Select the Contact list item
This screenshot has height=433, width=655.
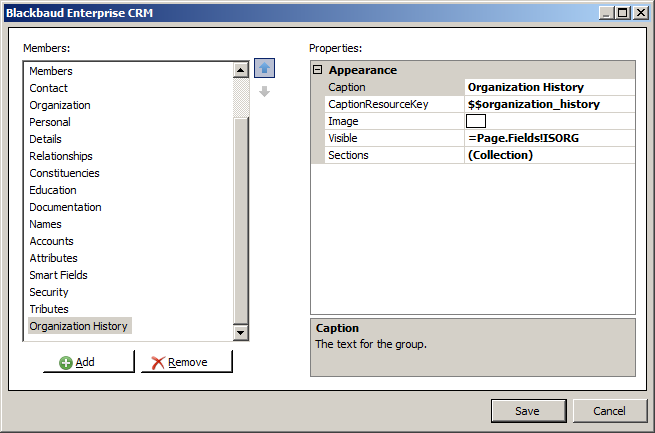[48, 88]
